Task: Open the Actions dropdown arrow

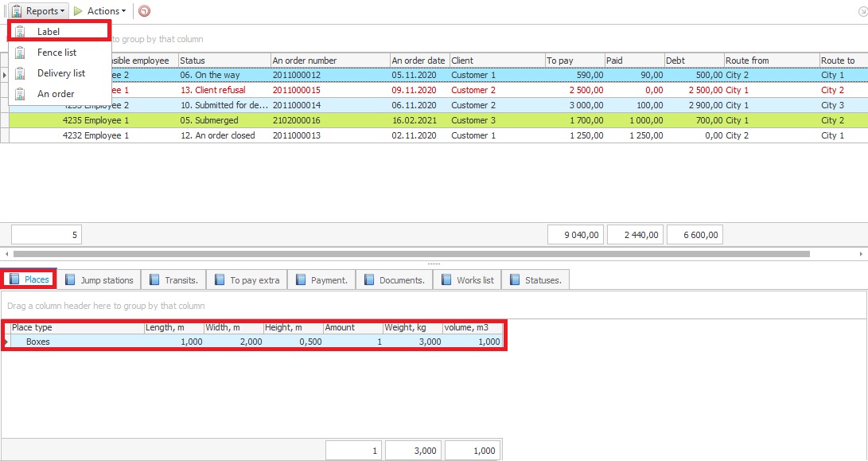Action: click(123, 11)
